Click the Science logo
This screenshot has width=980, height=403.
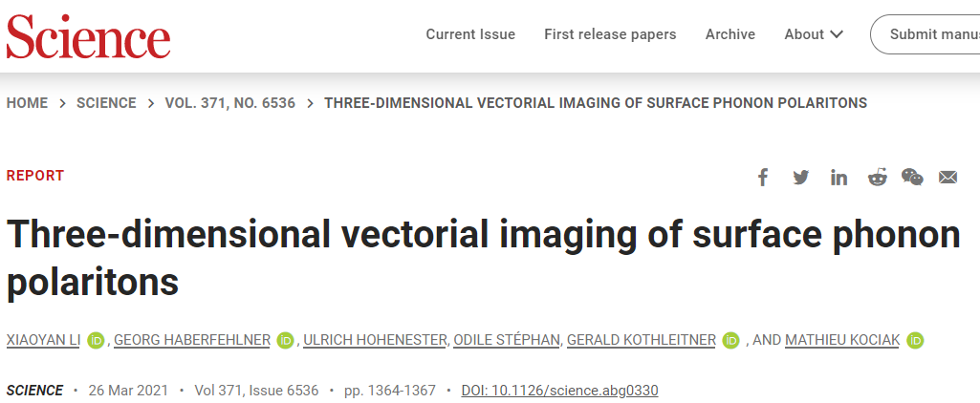pyautogui.click(x=88, y=35)
